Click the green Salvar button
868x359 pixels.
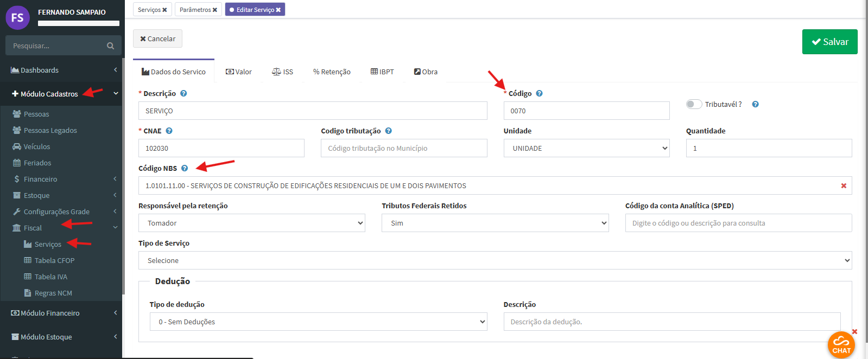[x=829, y=42]
